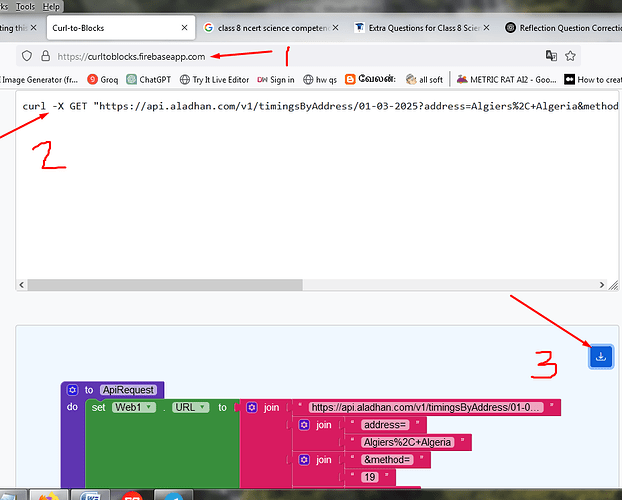
Task: Click the ApiRequest procedure name
Action: 128,390
